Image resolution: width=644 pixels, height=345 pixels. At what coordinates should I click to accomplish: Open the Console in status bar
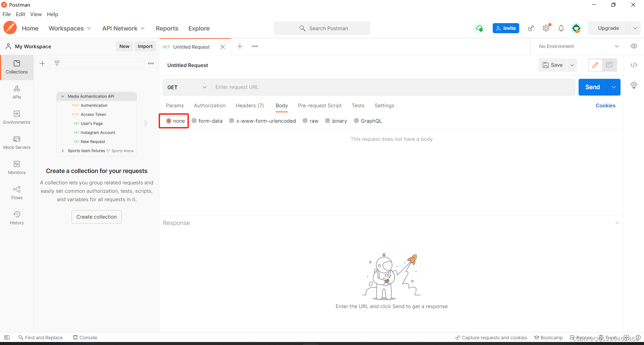point(85,338)
